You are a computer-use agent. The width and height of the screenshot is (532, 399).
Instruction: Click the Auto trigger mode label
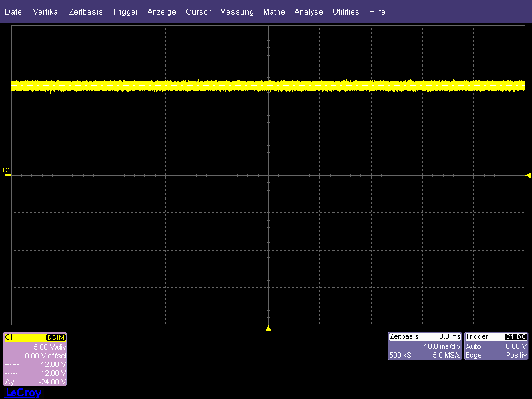pyautogui.click(x=473, y=346)
